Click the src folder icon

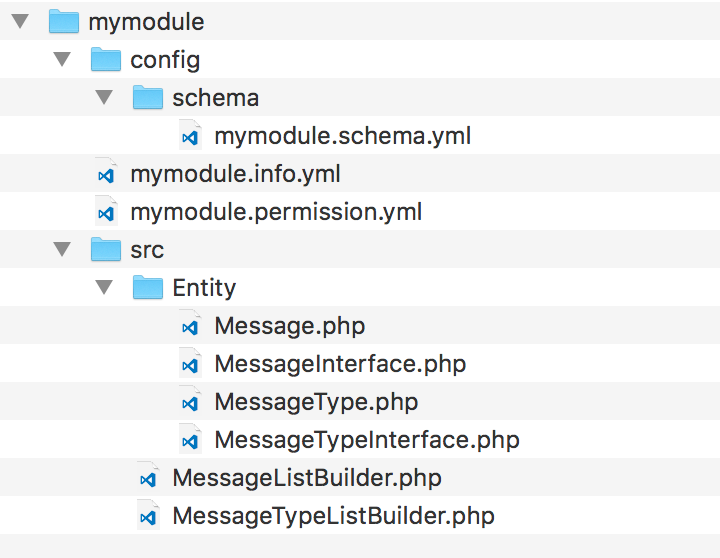pos(106,249)
